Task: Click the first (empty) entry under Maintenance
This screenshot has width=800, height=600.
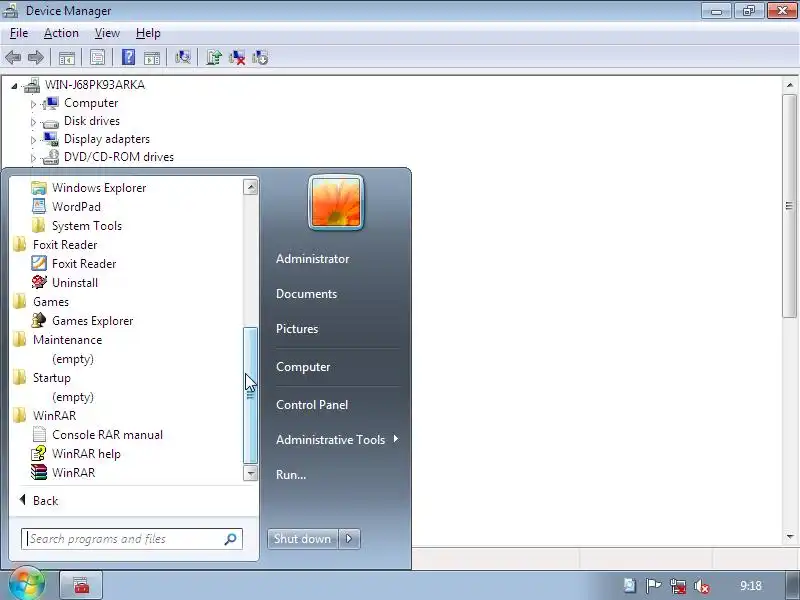Action: 73,359
